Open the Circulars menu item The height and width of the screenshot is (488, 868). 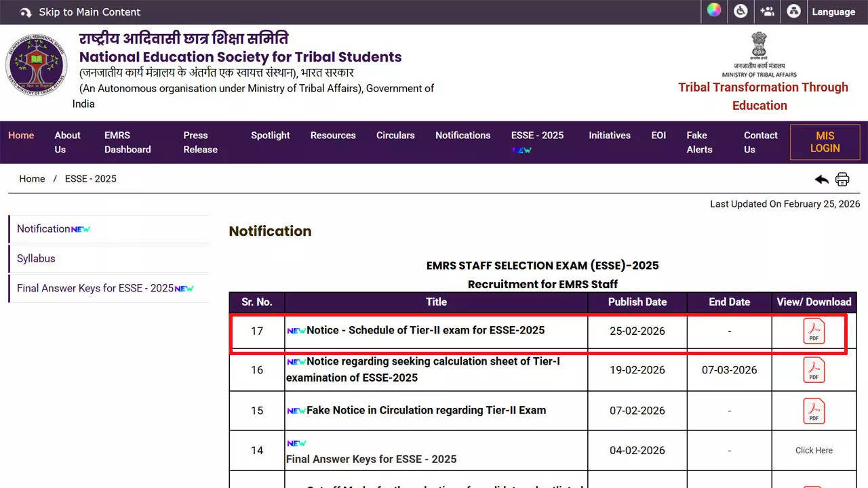click(x=395, y=135)
